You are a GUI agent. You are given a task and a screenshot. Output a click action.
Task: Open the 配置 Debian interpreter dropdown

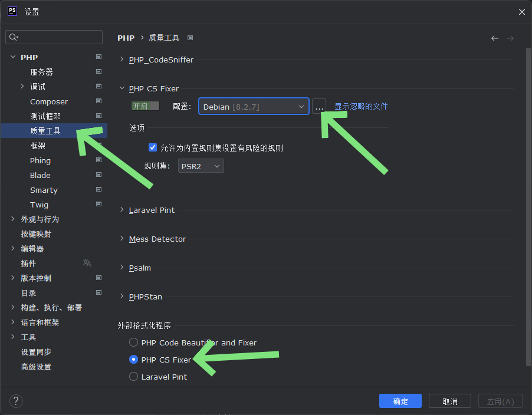click(x=254, y=107)
